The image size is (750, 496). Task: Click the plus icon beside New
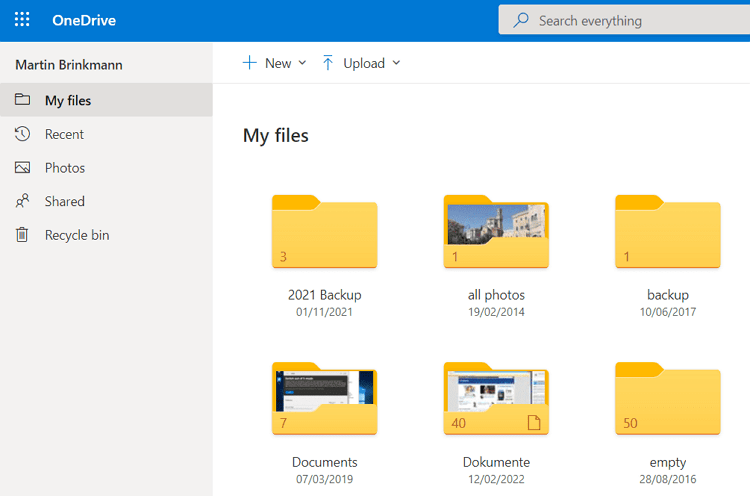coord(250,63)
